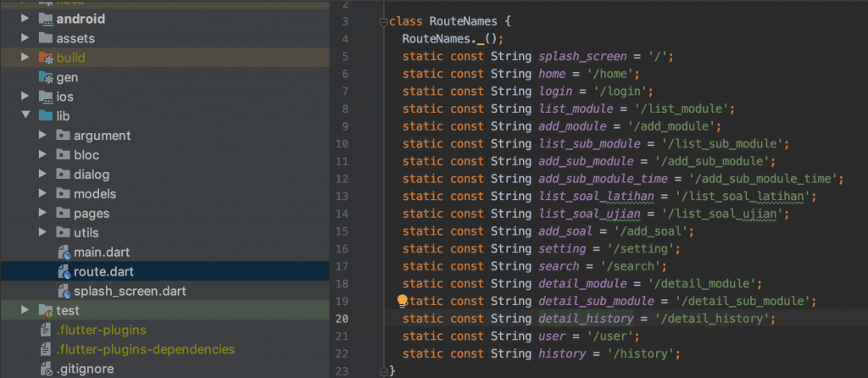The height and width of the screenshot is (378, 868).
Task: Click the lib folder icon
Action: point(46,115)
